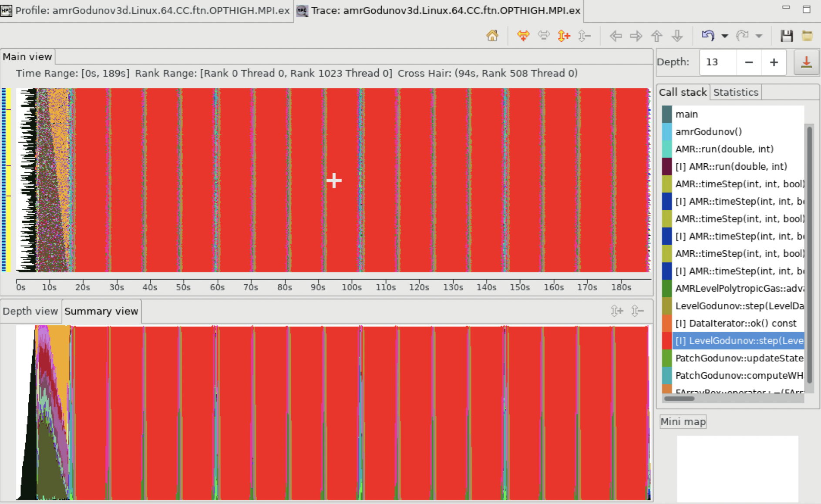The height and width of the screenshot is (504, 821).
Task: Click the vertical zoom-in icon
Action: (x=564, y=36)
